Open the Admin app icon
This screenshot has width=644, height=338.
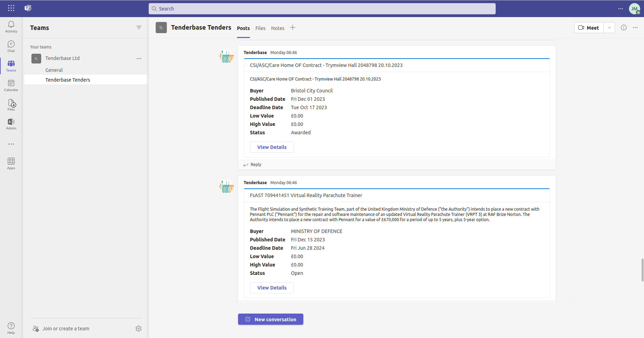11,124
